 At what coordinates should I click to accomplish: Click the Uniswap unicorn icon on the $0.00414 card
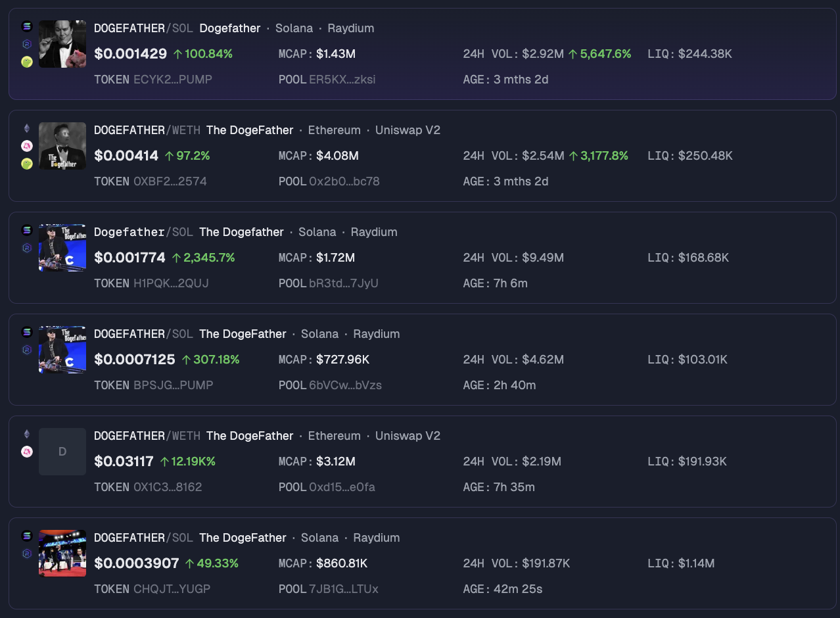coord(27,146)
